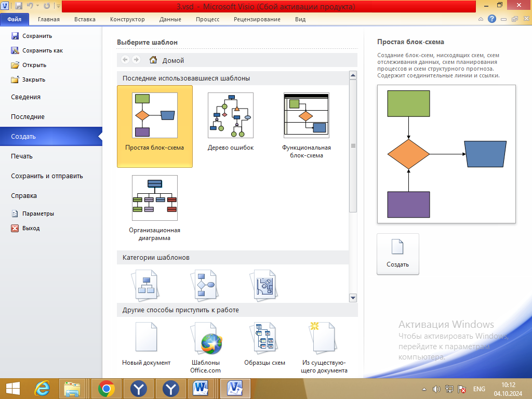The width and height of the screenshot is (532, 399).
Task: Open the Windows Start menu
Action: coord(13,389)
